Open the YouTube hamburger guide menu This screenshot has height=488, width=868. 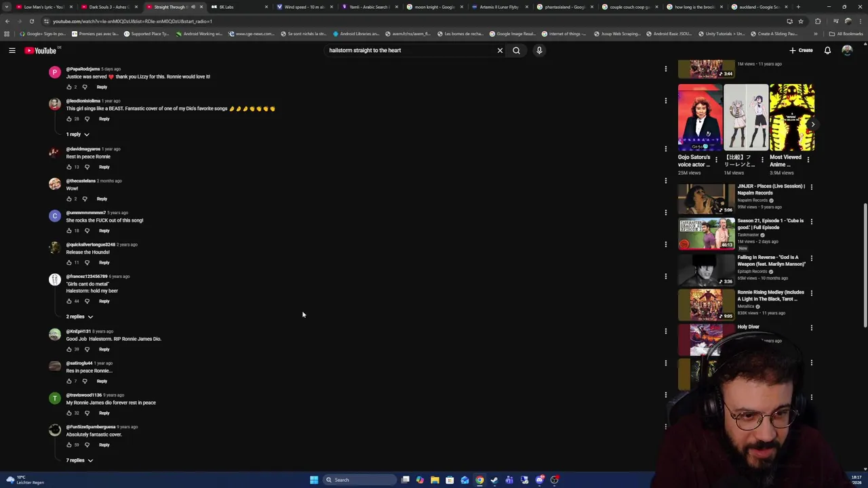point(12,50)
